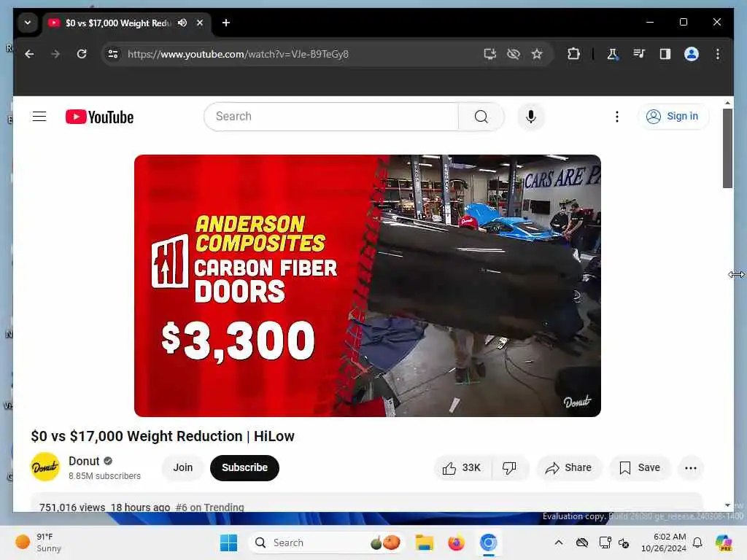
Task: Click the page's vertical scrollbar thumb
Action: [x=727, y=148]
